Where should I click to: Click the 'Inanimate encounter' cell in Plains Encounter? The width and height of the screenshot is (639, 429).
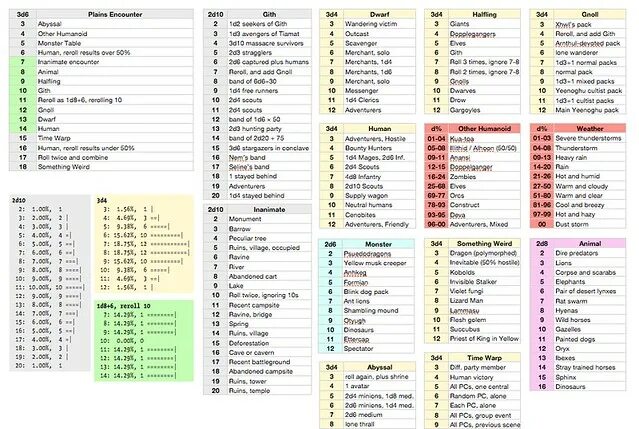pyautogui.click(x=115, y=62)
